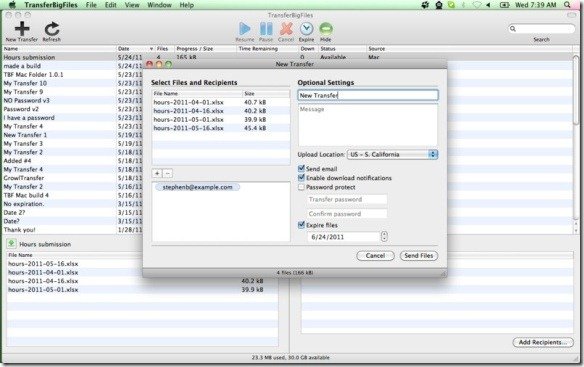Select the 'My Transfer 10' row

(x=73, y=83)
